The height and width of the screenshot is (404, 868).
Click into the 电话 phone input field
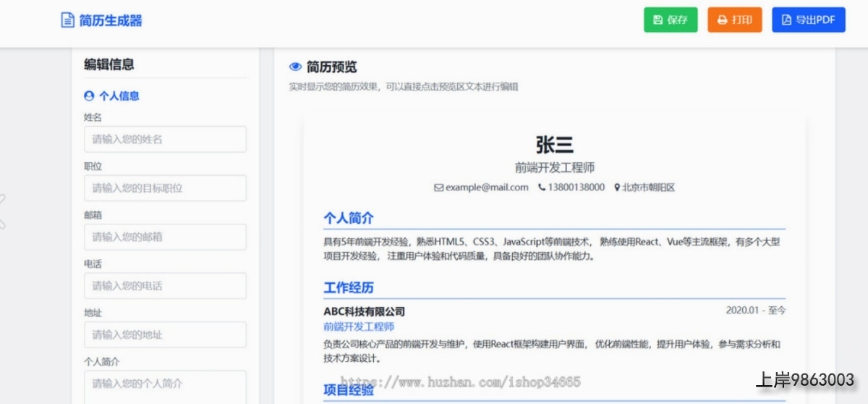[x=165, y=286]
